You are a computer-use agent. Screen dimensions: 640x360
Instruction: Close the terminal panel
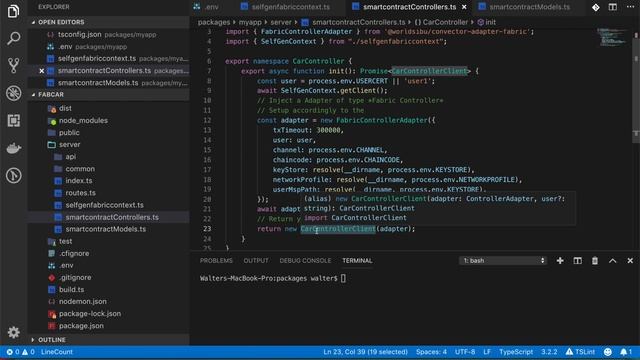pos(630,260)
